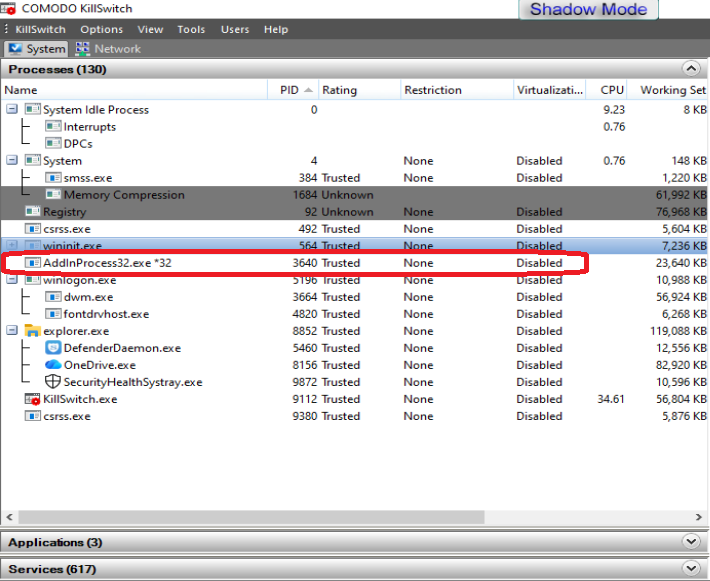Viewport: 710px width, 581px height.
Task: Click the OneDrive.exe cloud icon
Action: (x=53, y=365)
